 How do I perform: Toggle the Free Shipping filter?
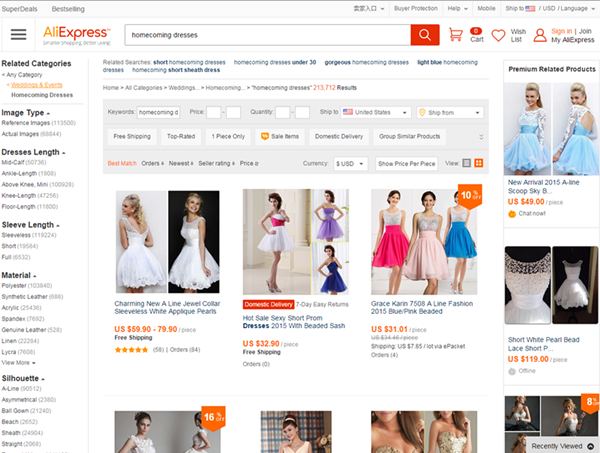(131, 136)
